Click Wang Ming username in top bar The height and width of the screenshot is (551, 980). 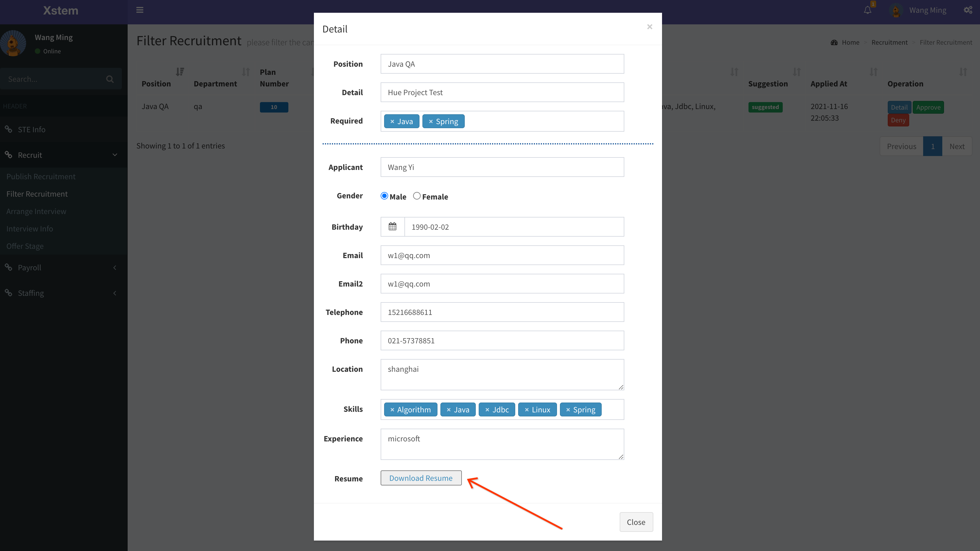(927, 10)
